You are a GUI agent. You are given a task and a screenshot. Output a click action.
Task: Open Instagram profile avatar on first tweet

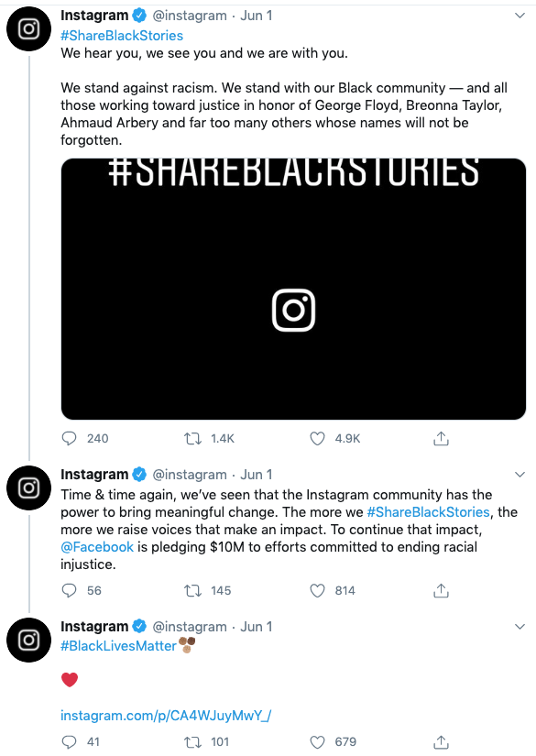[x=28, y=29]
